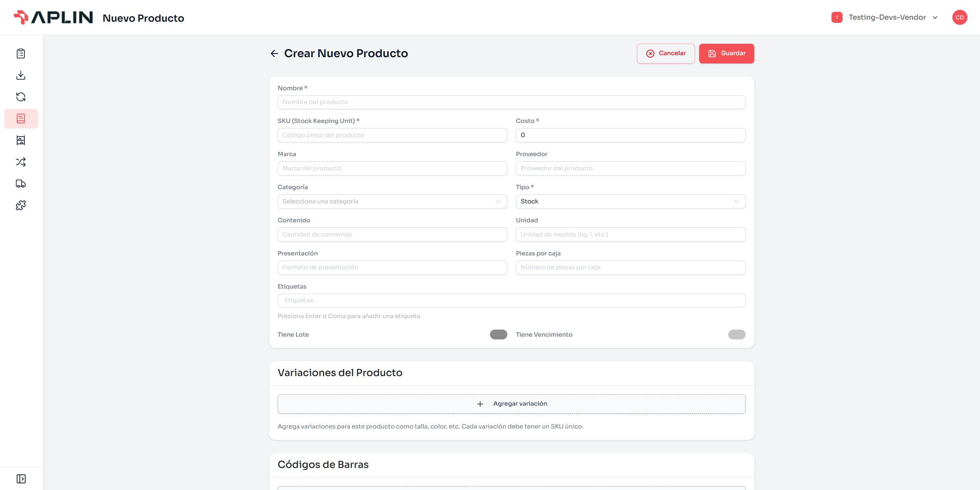The width and height of the screenshot is (980, 490).
Task: Toggle the Tiene Vencimiento switch
Action: (x=737, y=335)
